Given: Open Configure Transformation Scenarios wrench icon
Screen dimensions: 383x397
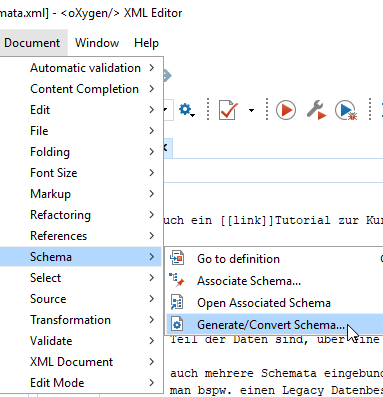Looking at the screenshot, I should pyautogui.click(x=316, y=110).
